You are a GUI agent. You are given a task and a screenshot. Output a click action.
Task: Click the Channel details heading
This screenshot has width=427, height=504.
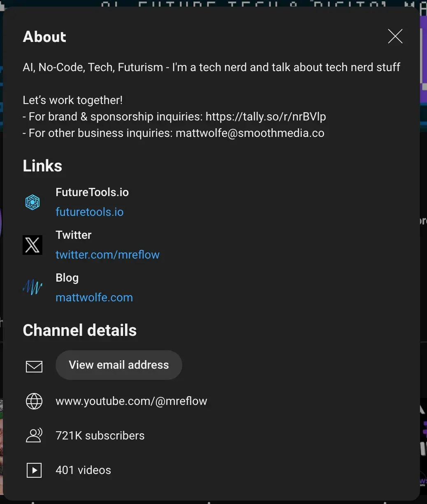click(x=80, y=331)
